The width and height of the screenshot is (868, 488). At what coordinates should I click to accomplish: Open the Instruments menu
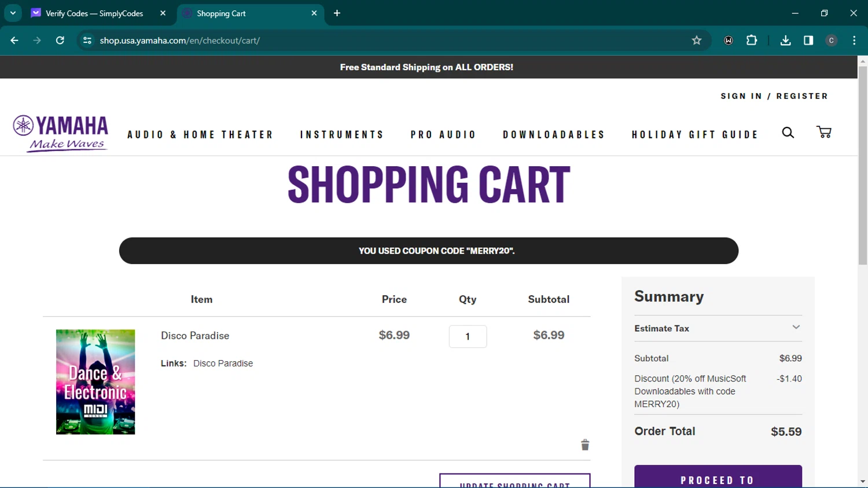pyautogui.click(x=342, y=135)
